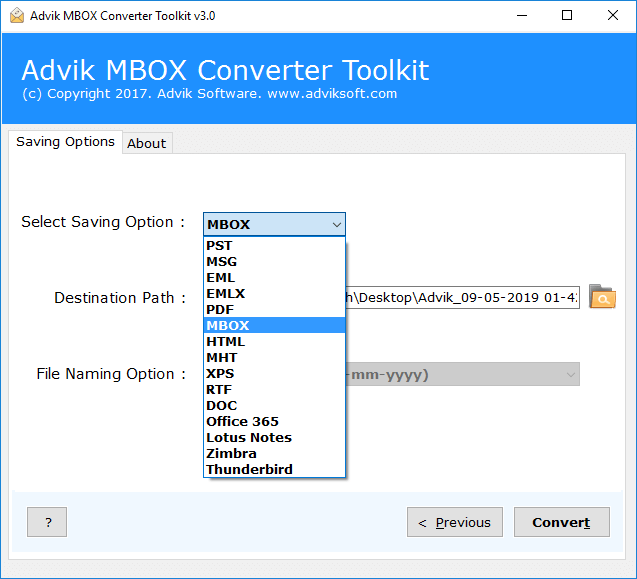This screenshot has height=579, width=637.
Task: Choose Lotus Notes saving option
Action: tap(274, 437)
